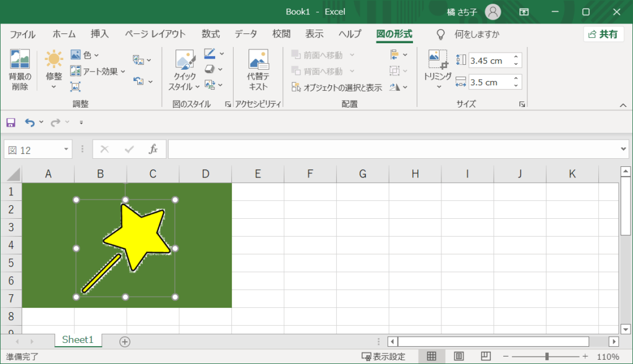Click the Picture Layout icon

pos(210,85)
